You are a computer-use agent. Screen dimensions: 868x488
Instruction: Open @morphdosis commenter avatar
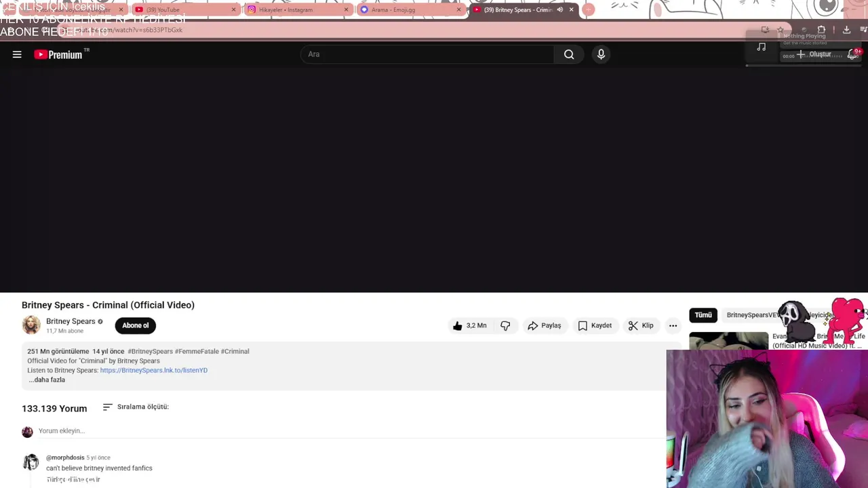point(31,462)
